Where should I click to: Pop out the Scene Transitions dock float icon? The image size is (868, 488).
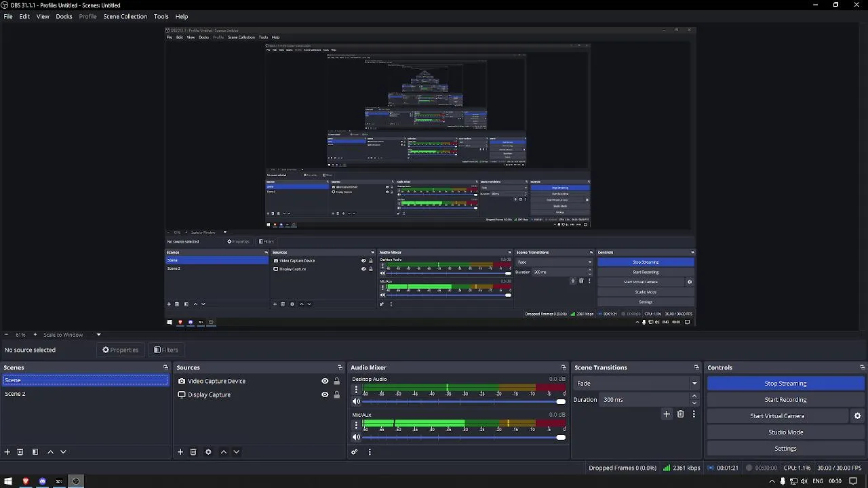696,367
